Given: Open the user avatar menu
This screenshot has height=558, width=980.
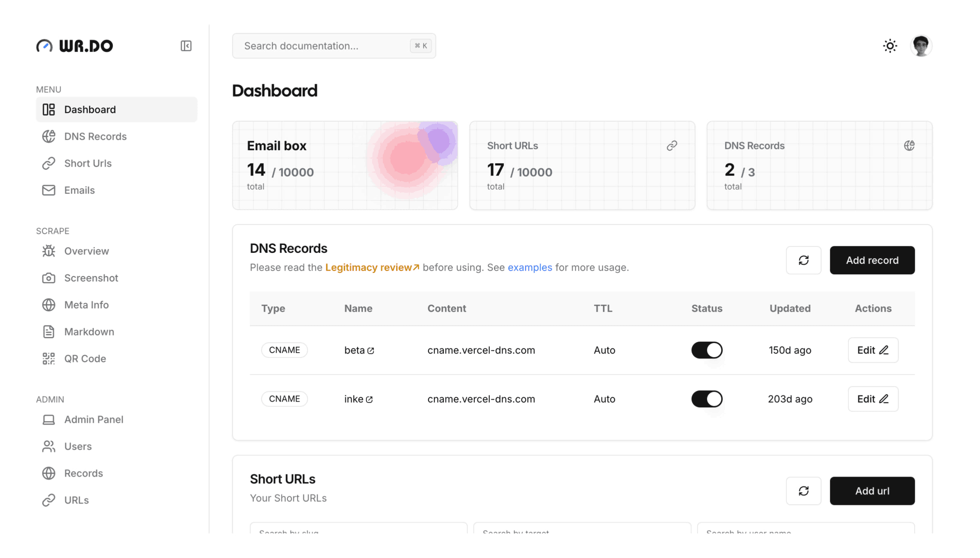Looking at the screenshot, I should (920, 46).
